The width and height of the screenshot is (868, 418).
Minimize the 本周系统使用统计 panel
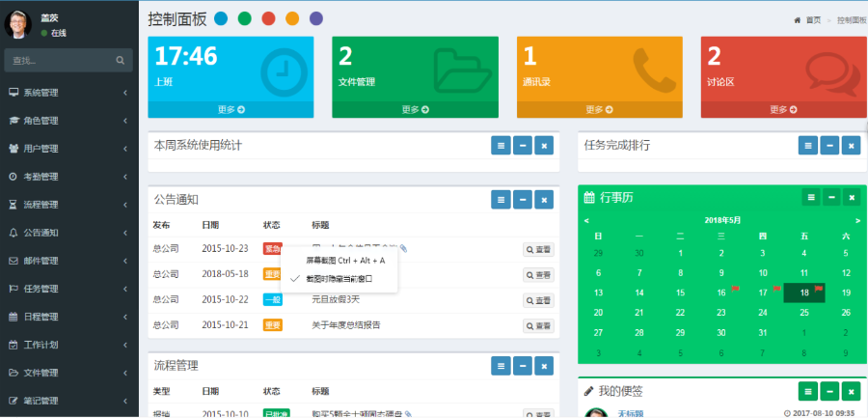pos(523,146)
